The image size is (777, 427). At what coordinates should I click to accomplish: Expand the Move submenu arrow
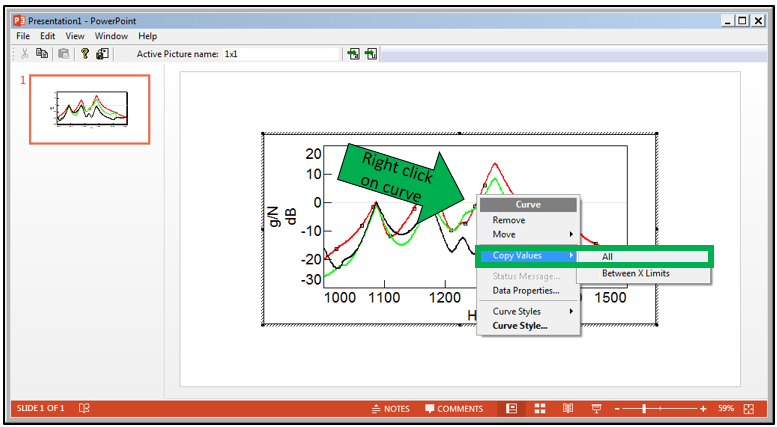[x=571, y=234]
